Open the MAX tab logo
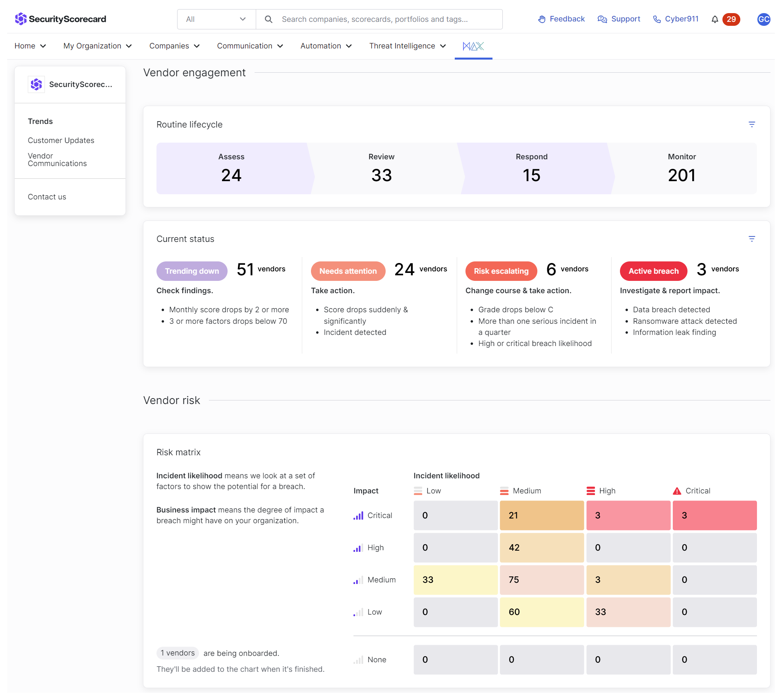This screenshot has width=782, height=700. 473,46
